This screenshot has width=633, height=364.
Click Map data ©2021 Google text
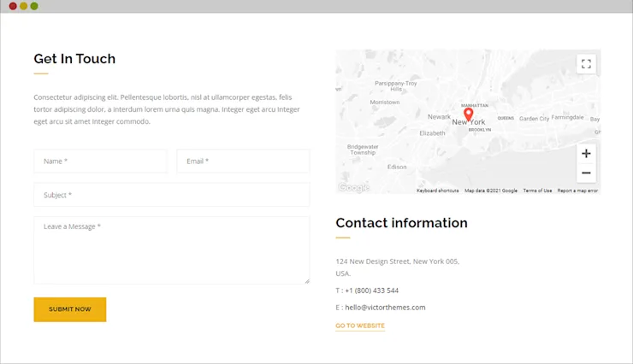[x=491, y=191]
